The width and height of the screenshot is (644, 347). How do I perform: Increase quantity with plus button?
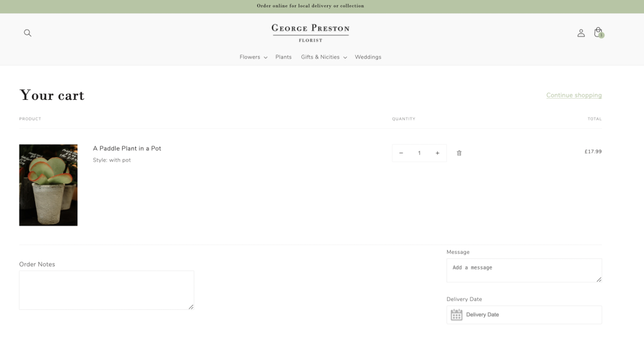438,153
